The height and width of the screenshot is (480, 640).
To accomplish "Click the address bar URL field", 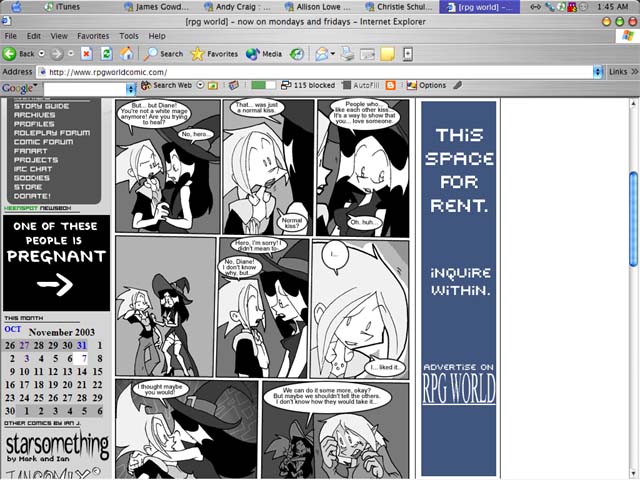I will (314, 72).
